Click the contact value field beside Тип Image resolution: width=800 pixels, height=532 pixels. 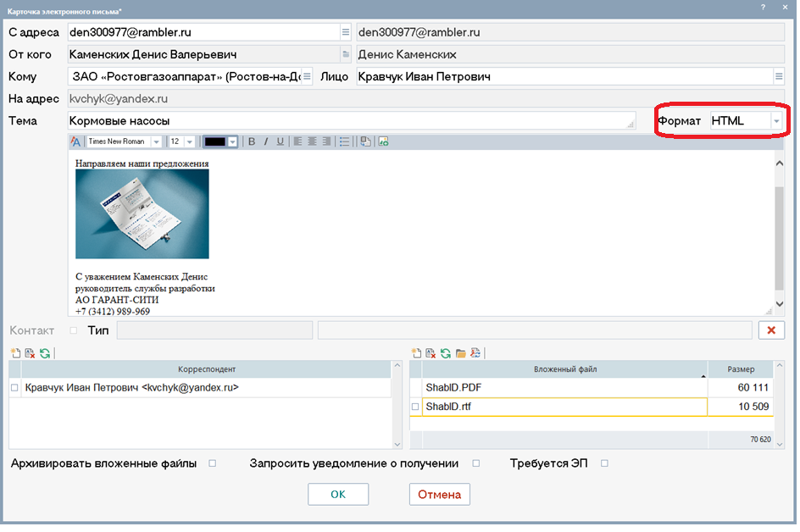[x=535, y=330]
